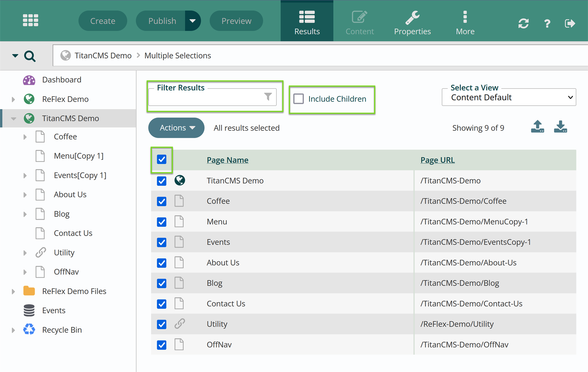Uncheck the Blog row checkbox
588x372 pixels.
[162, 283]
